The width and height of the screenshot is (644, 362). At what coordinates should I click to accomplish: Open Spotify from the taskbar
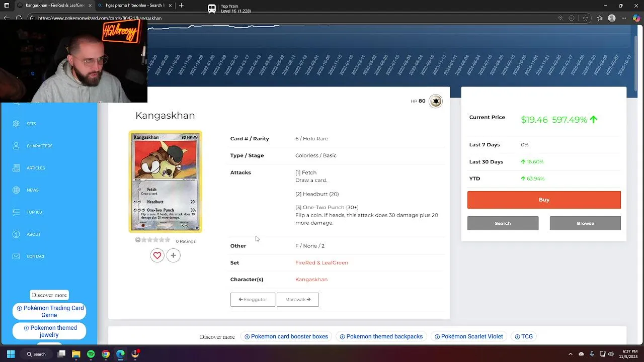click(91, 354)
